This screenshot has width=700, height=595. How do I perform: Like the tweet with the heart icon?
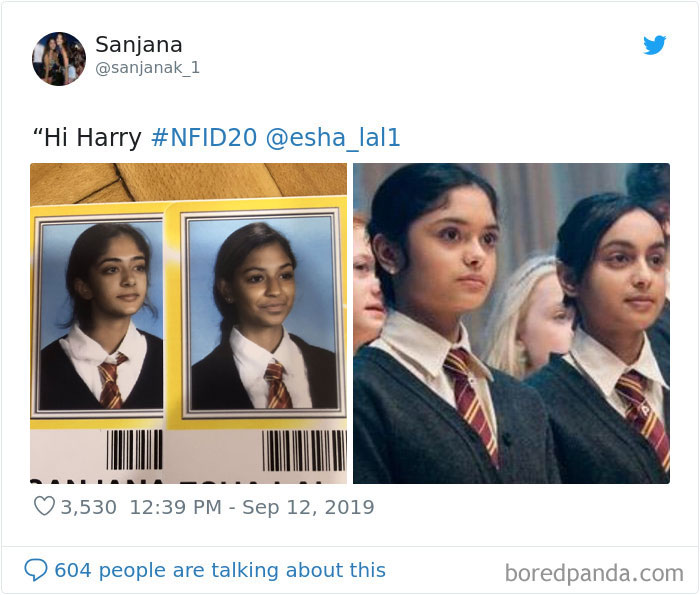(x=44, y=507)
